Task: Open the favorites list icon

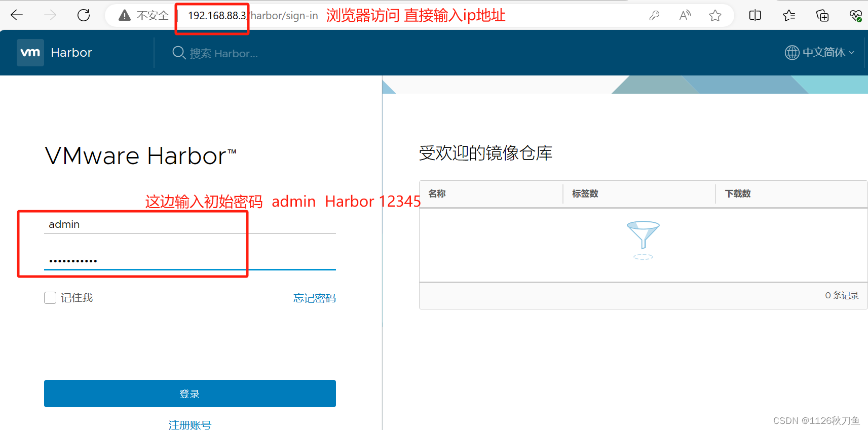Action: click(789, 16)
